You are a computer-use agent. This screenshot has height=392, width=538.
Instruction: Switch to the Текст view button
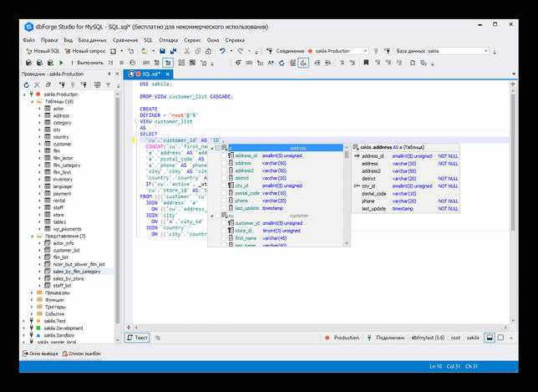(x=137, y=338)
